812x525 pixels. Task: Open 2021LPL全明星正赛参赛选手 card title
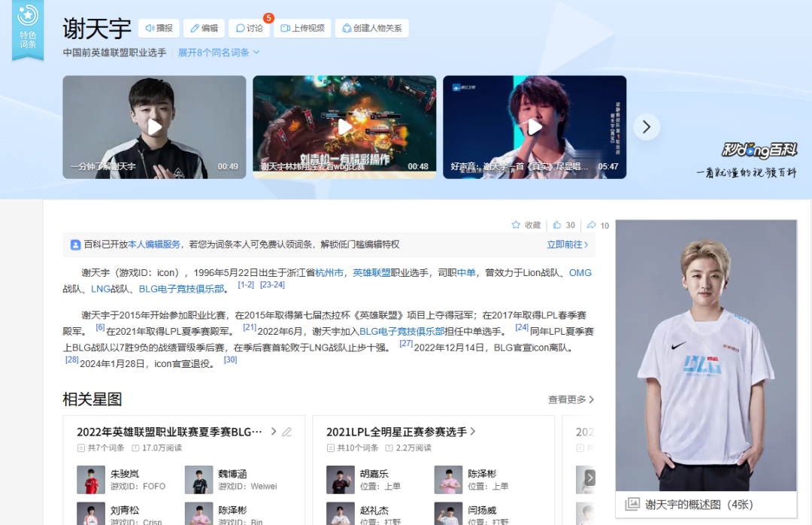pyautogui.click(x=397, y=432)
